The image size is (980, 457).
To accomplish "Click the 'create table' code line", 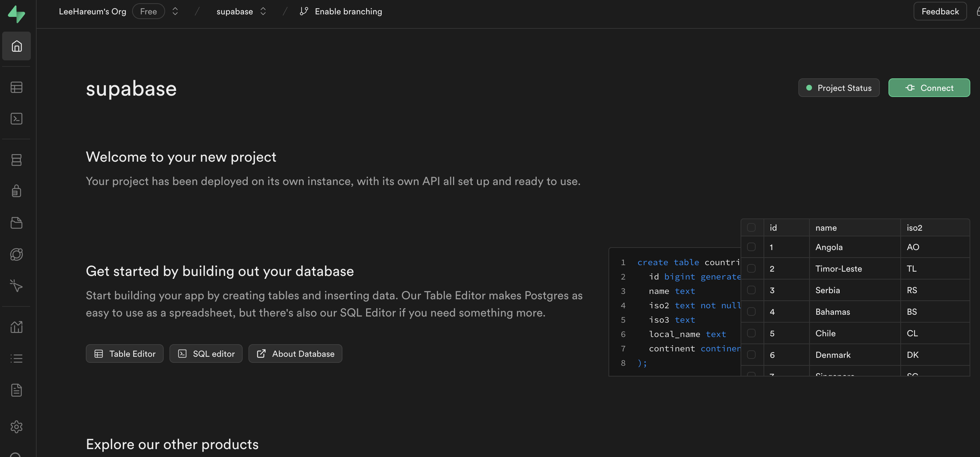I will point(689,262).
